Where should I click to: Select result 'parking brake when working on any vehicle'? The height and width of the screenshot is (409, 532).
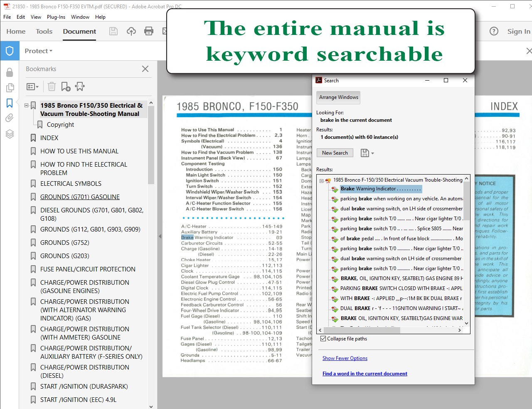click(x=401, y=199)
